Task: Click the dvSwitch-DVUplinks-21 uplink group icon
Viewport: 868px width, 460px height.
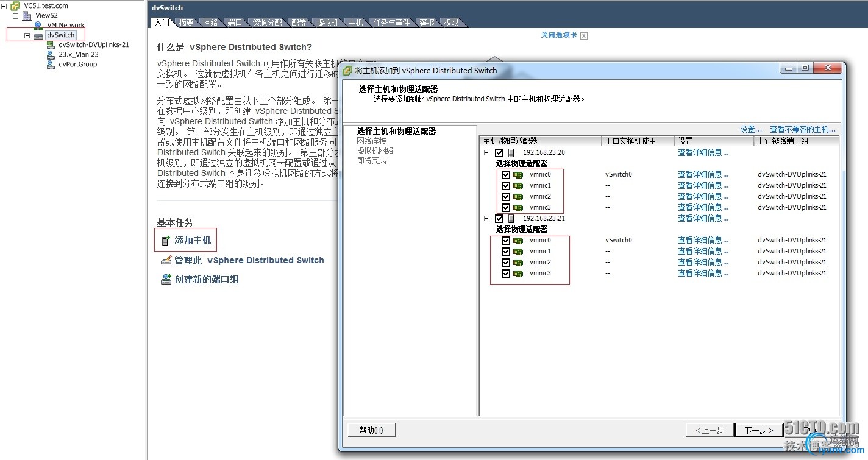Action: coord(51,44)
